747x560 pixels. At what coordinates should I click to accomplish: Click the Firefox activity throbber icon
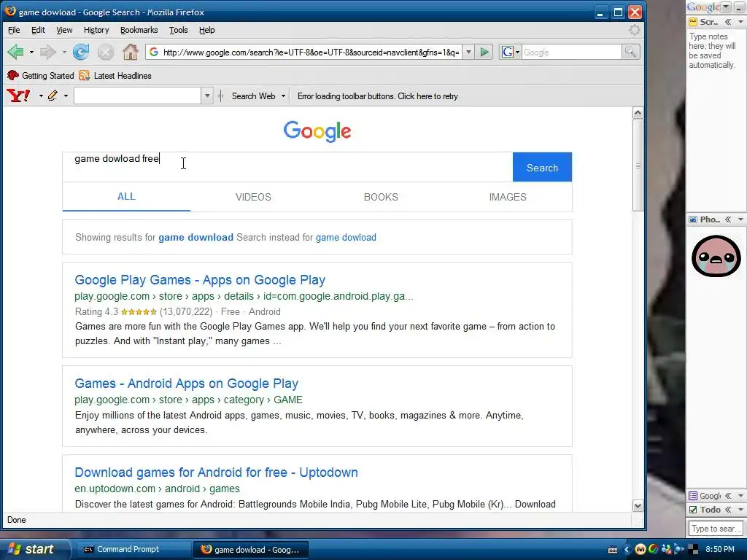635,30
